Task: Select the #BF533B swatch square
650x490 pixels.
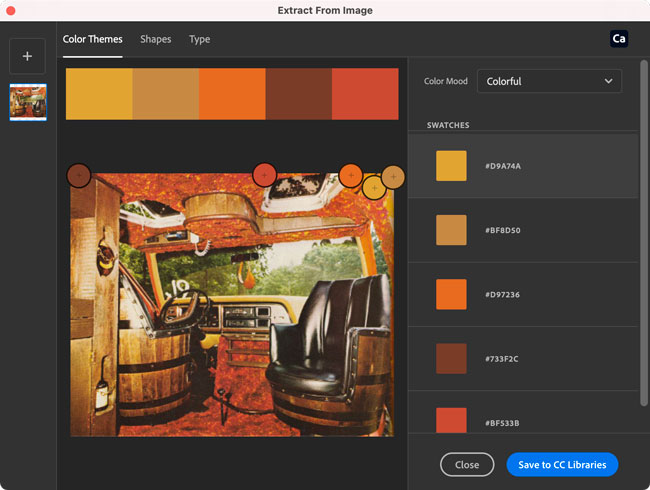Action: click(x=451, y=420)
